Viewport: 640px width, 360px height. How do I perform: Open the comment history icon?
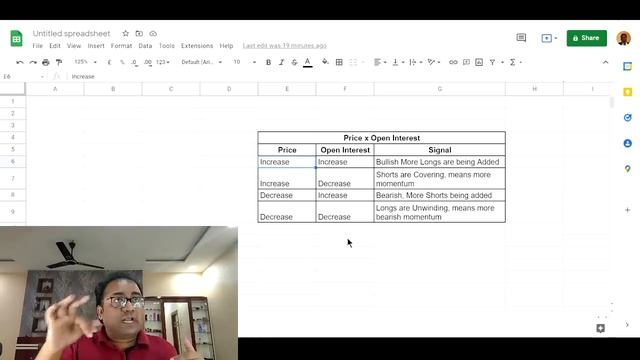(x=521, y=38)
